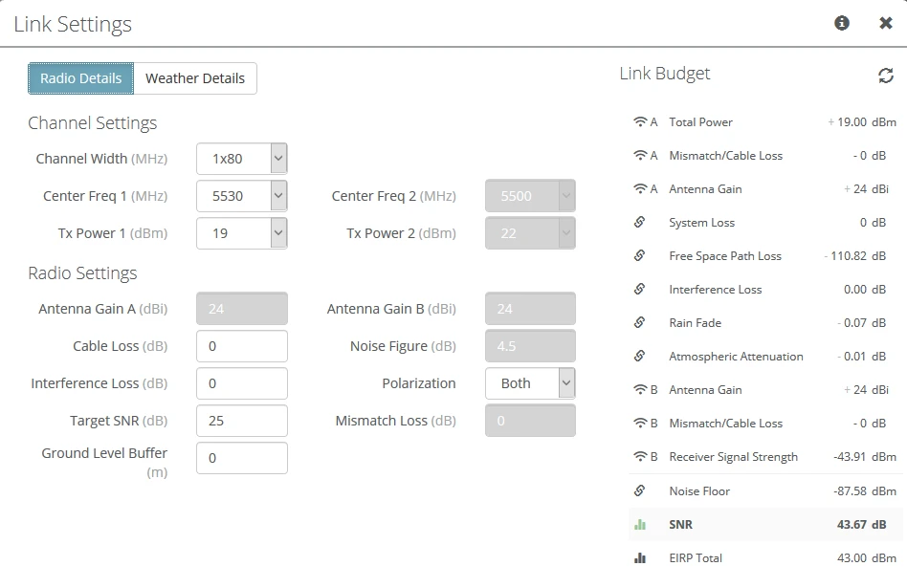
Task: Click the link icon beside System Loss
Action: (640, 223)
